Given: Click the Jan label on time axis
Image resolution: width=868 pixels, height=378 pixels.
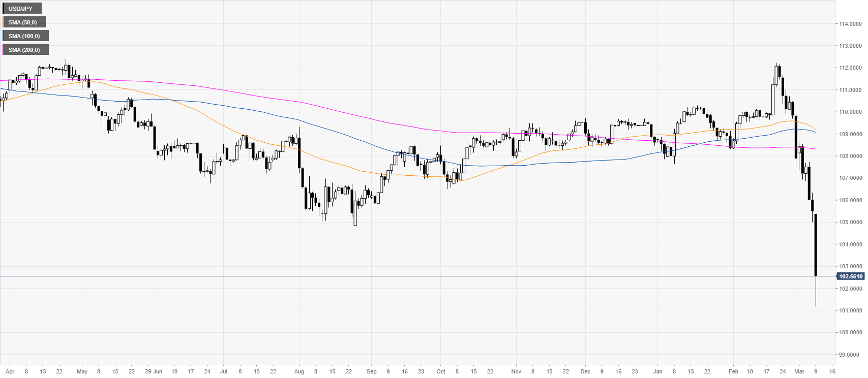Looking at the screenshot, I should point(657,371).
